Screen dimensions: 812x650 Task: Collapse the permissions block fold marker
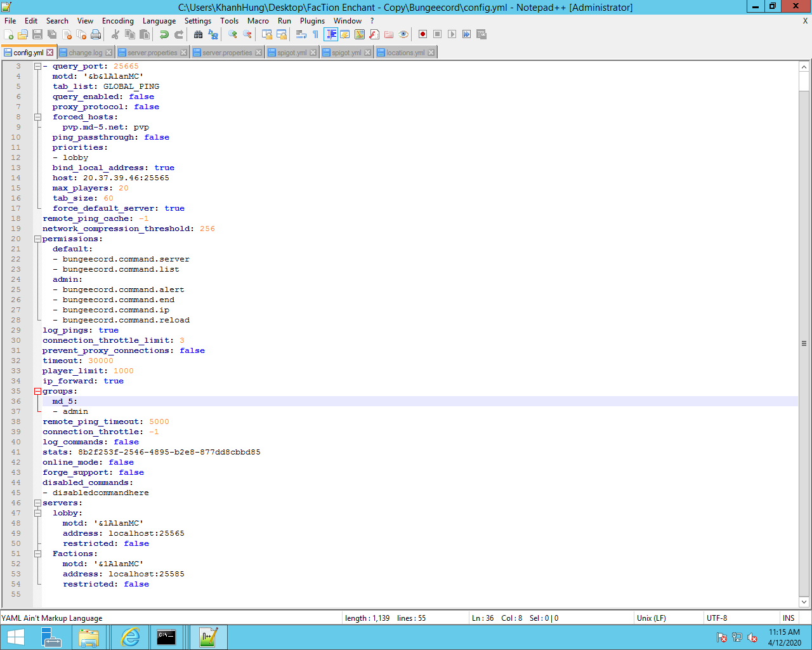[x=37, y=239]
